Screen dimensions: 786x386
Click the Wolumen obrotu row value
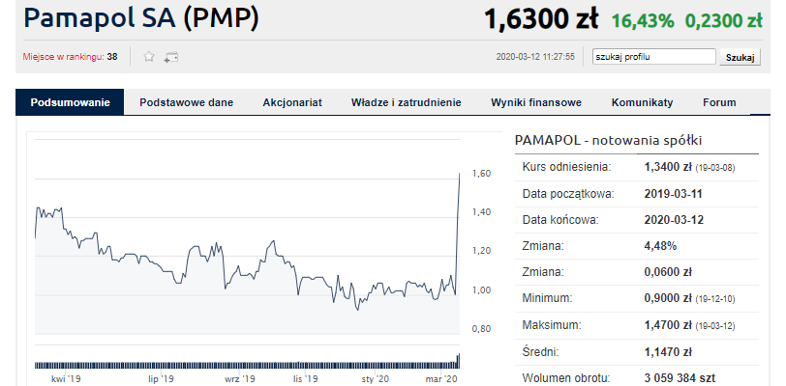pyautogui.click(x=680, y=377)
